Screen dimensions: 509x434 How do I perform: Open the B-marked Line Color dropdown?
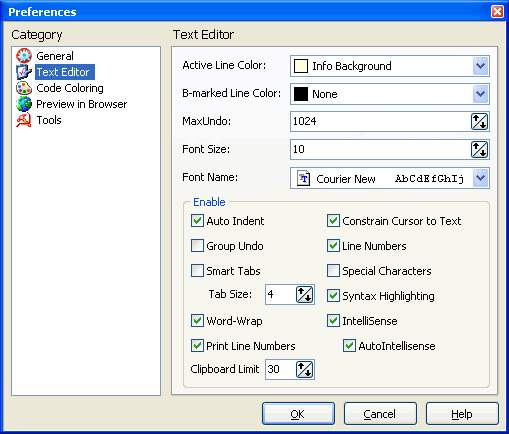(480, 94)
